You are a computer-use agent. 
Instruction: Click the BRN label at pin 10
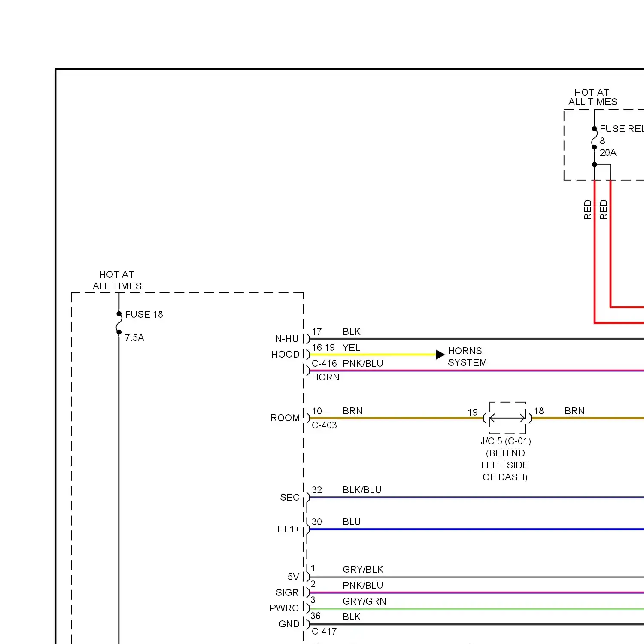352,411
